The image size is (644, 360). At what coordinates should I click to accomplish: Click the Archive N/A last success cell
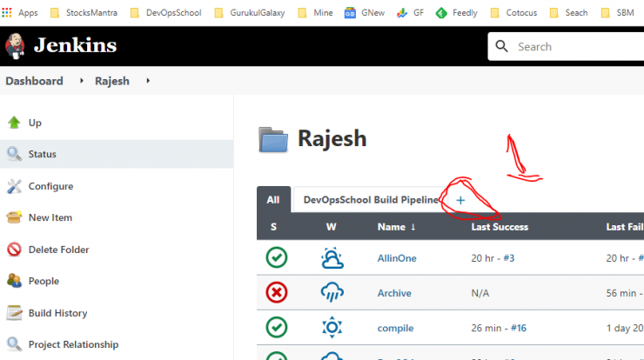(x=480, y=293)
